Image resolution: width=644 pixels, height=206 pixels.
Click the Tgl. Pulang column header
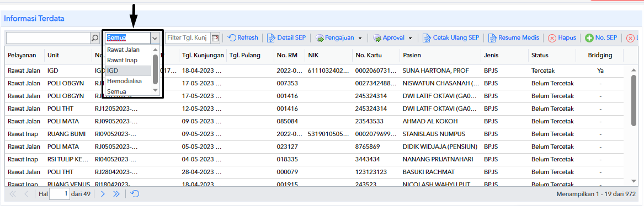coord(250,55)
